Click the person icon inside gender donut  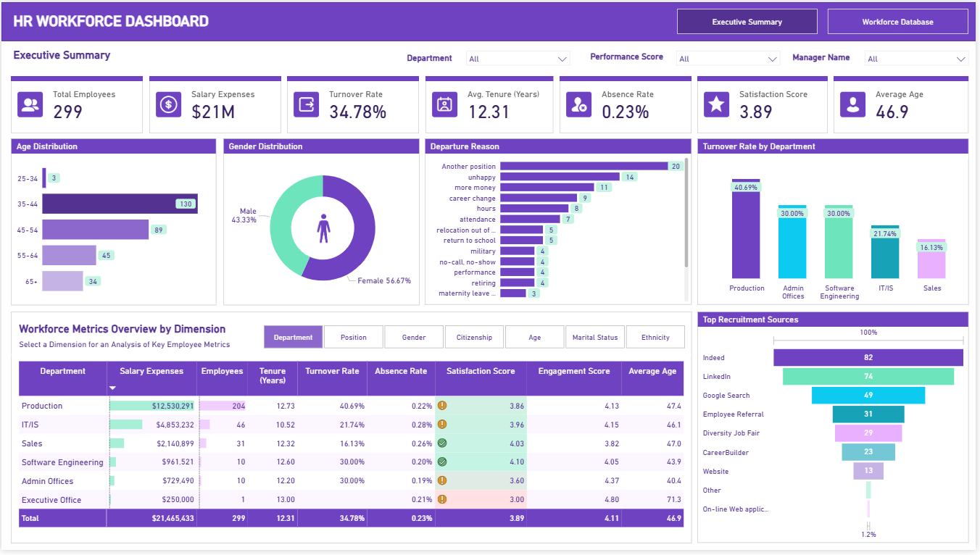tap(323, 228)
